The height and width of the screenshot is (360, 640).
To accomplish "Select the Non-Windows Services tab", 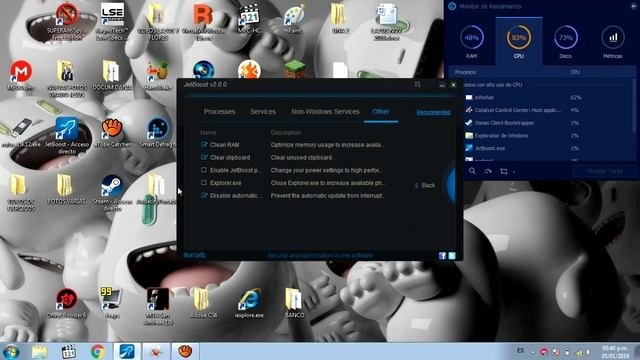I will click(325, 111).
